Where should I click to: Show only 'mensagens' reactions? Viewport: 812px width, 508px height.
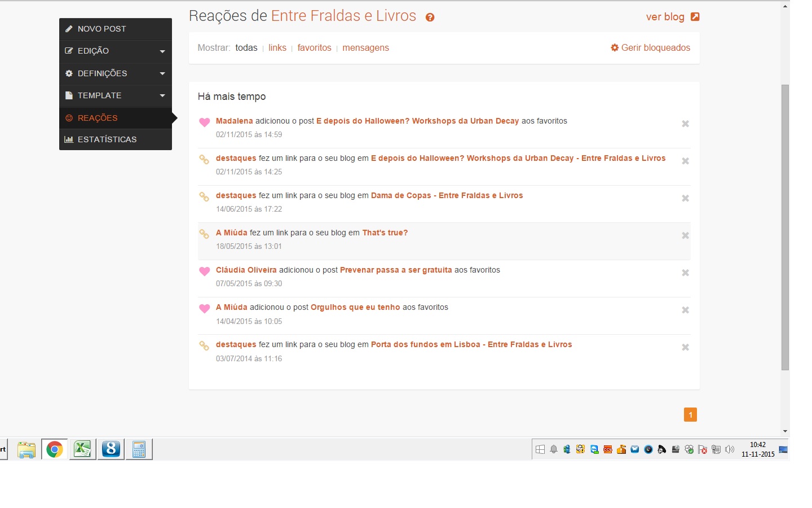coord(365,48)
